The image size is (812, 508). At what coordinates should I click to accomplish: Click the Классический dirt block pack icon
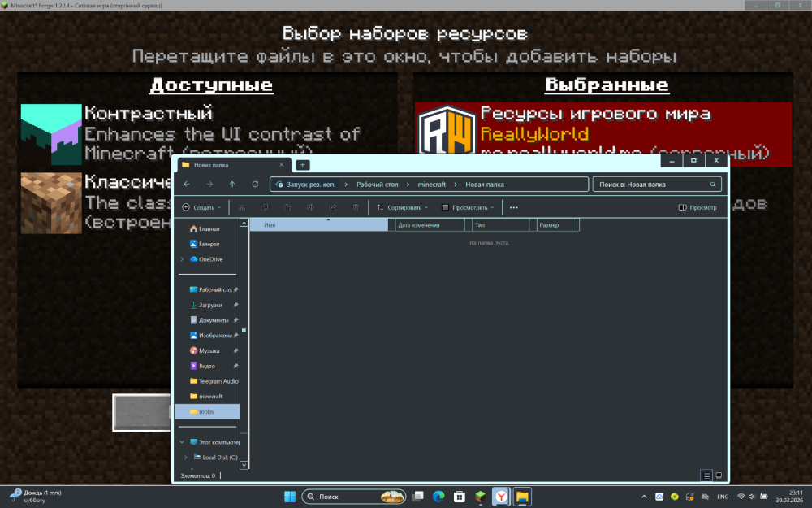click(51, 202)
